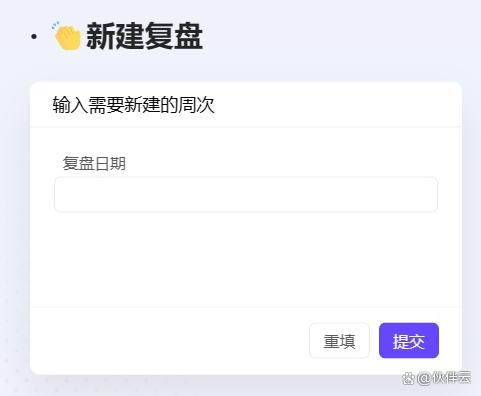Click the divider line under the card title

(246, 127)
